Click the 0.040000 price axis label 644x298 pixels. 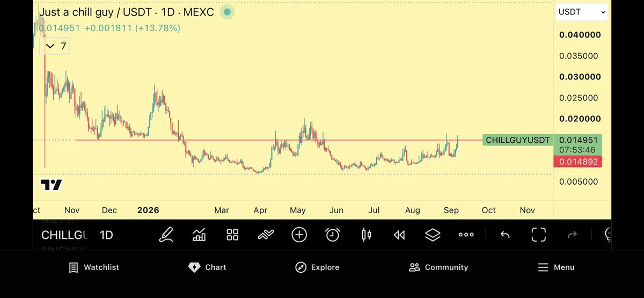point(580,35)
